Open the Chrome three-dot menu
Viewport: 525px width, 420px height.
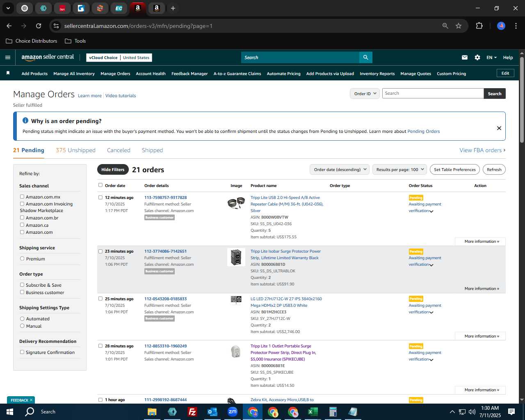[x=515, y=26]
